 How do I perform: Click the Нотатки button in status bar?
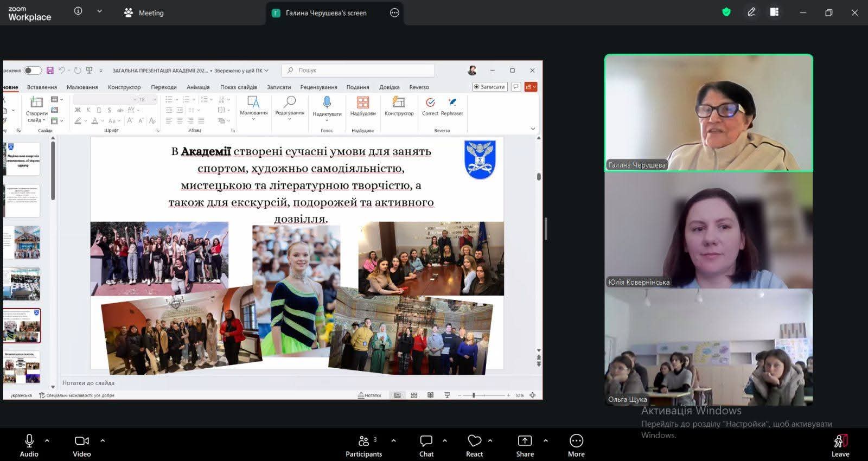[369, 395]
